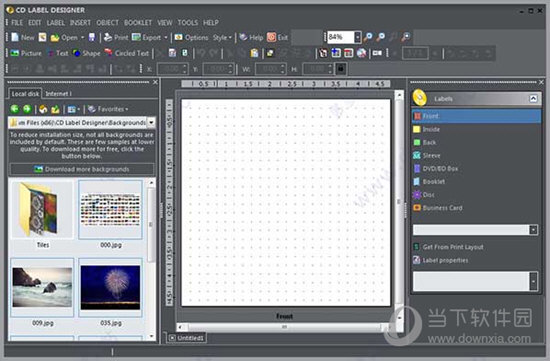Open the OBJECT menu

pyautogui.click(x=107, y=23)
